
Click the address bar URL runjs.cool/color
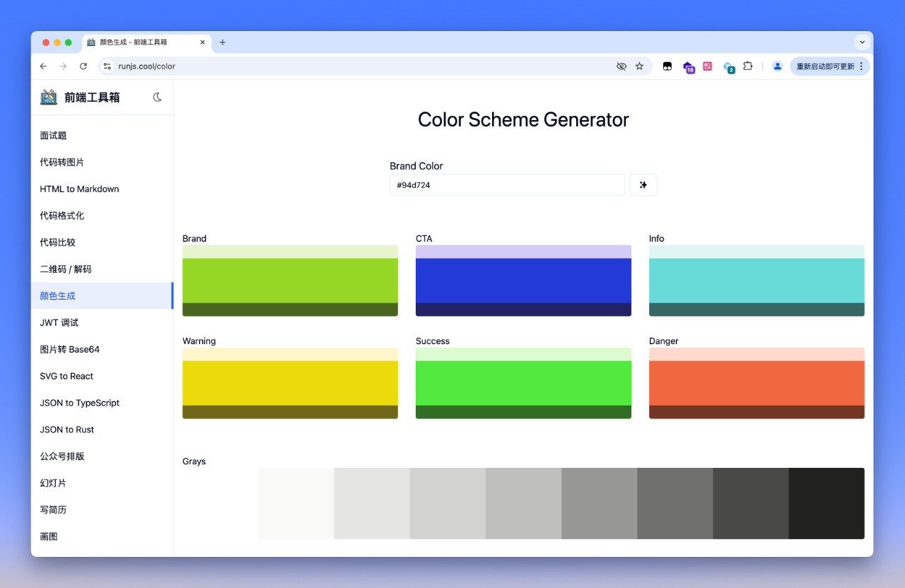point(147,66)
